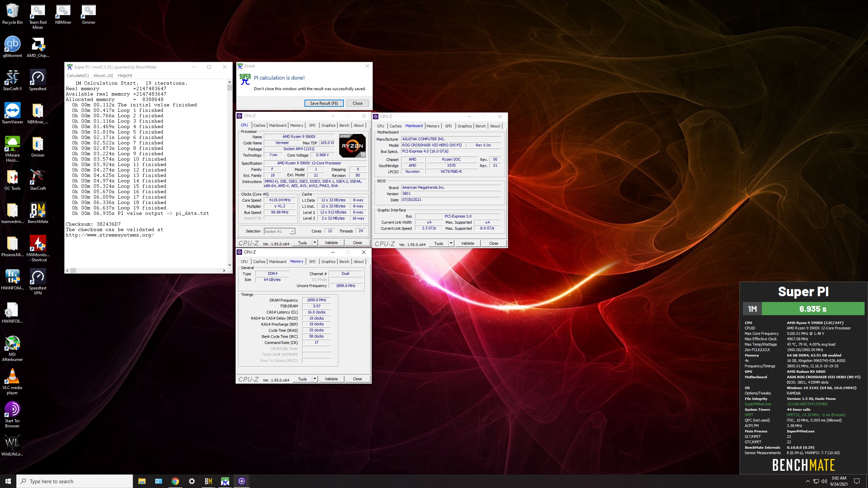Open Team Red Miner shortcut

coord(38,16)
